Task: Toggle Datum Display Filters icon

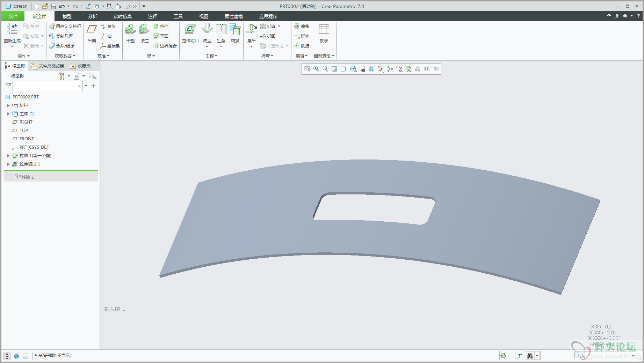Action: click(x=381, y=69)
